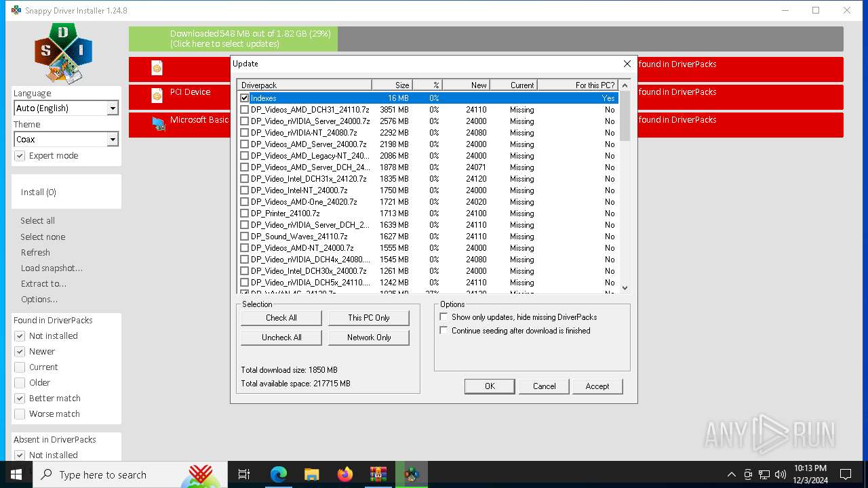Screen dimensions: 868x488
Task: Switch to Snappy Driver Installer taskbar icon
Action: [x=412, y=474]
